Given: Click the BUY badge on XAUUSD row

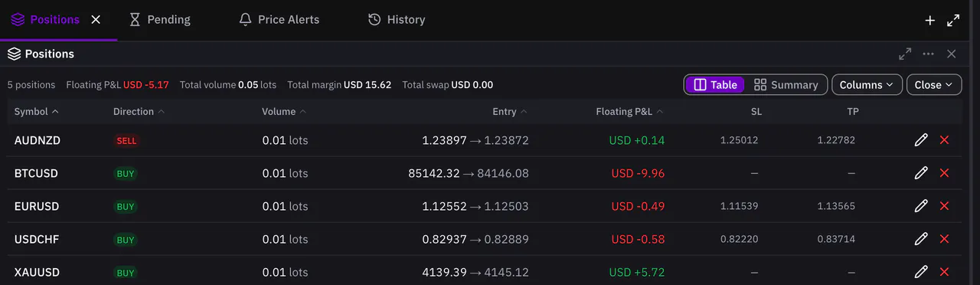Looking at the screenshot, I should [126, 273].
